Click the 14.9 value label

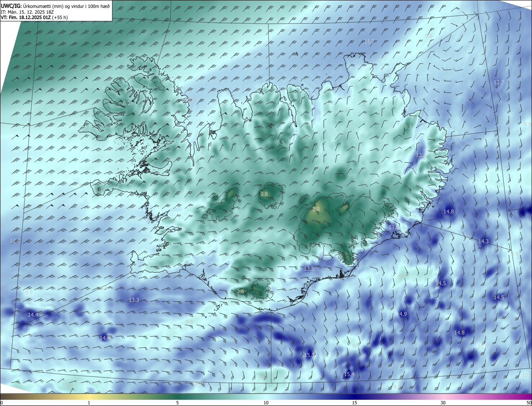(x=401, y=314)
